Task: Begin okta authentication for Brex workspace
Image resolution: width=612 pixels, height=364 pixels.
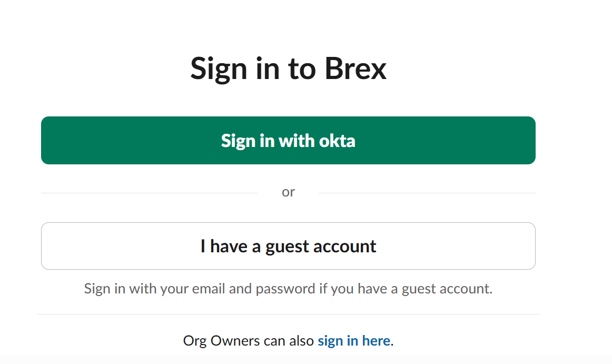Action: point(288,140)
